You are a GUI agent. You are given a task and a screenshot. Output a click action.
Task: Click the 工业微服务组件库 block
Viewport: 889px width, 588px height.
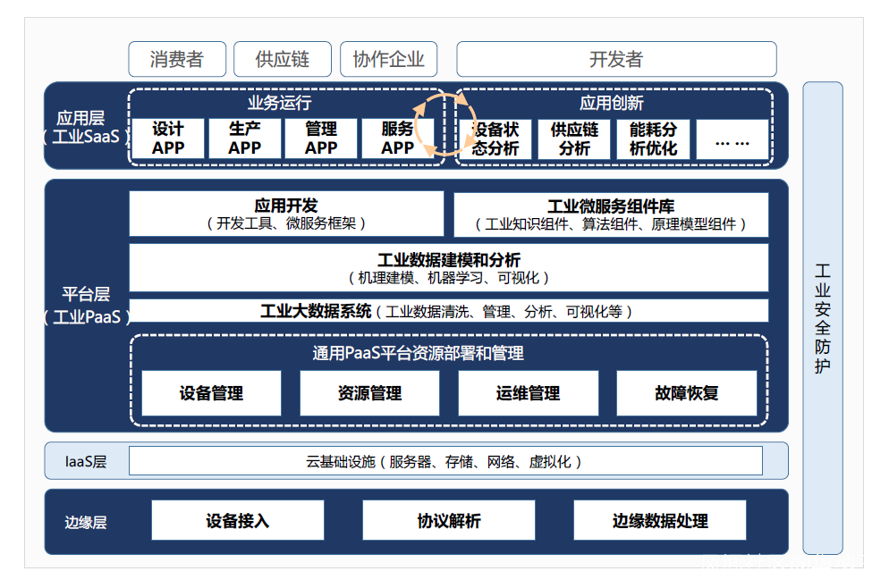(x=611, y=214)
